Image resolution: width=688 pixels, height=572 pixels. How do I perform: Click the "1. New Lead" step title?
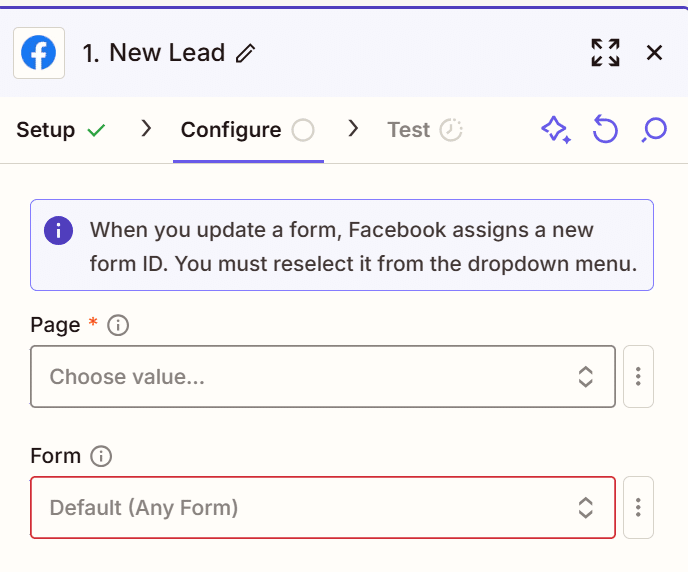click(x=153, y=53)
